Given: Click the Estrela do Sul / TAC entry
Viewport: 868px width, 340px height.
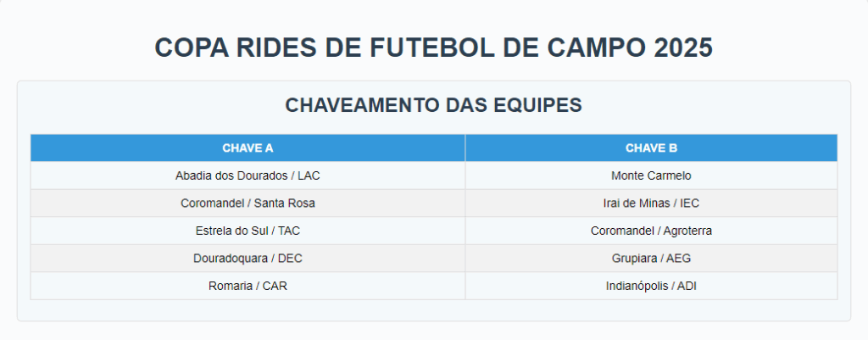Looking at the screenshot, I should tap(248, 231).
